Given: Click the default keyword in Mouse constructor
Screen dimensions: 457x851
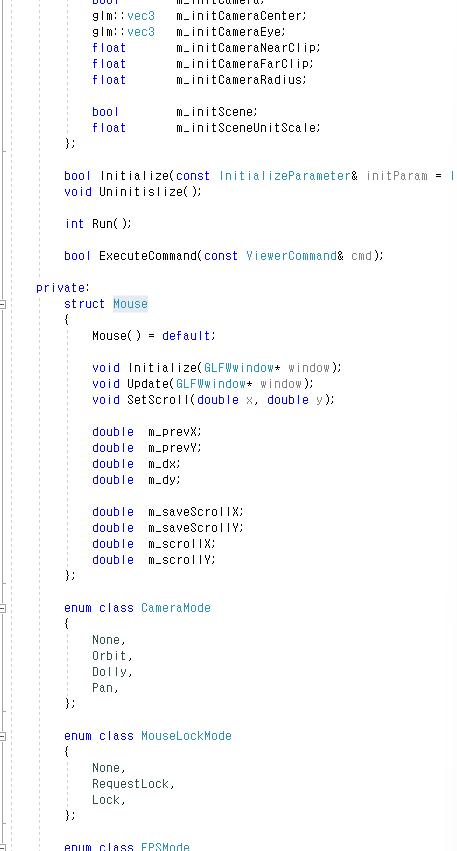Looking at the screenshot, I should click(187, 336).
